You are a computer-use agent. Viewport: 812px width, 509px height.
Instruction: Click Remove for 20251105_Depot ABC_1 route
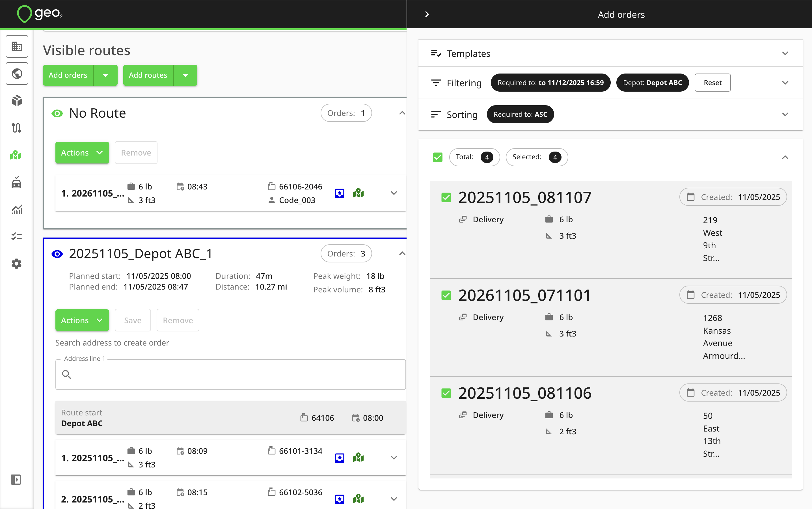(178, 320)
